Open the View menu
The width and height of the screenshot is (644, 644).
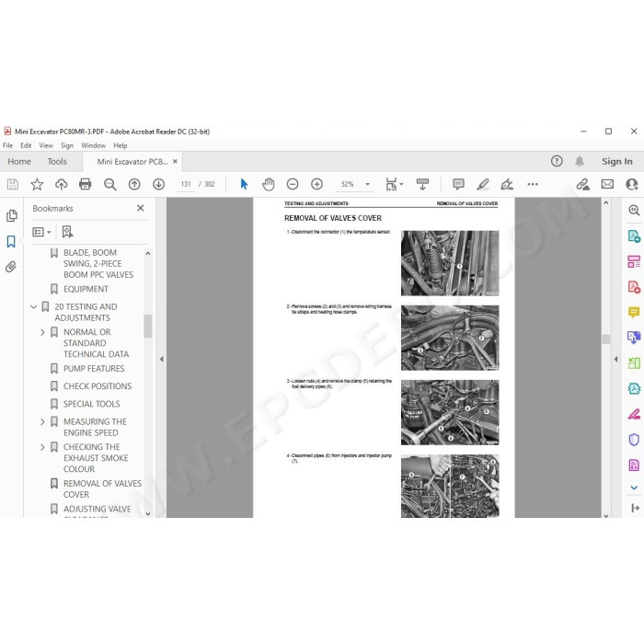click(46, 145)
